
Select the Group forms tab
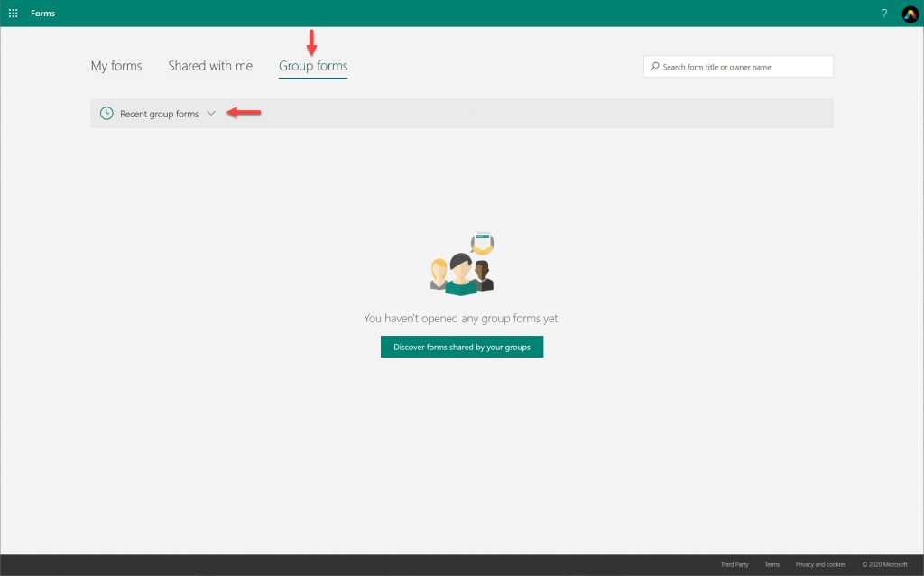(x=313, y=66)
